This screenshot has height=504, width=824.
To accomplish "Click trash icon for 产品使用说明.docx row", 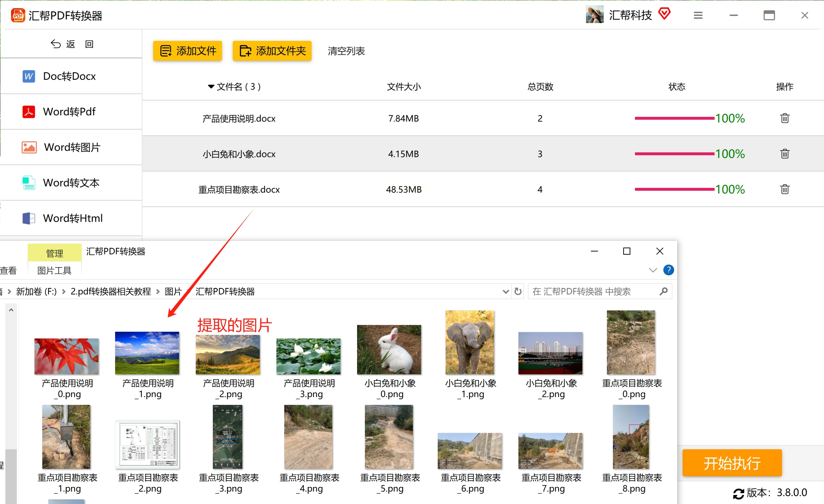I will (785, 118).
